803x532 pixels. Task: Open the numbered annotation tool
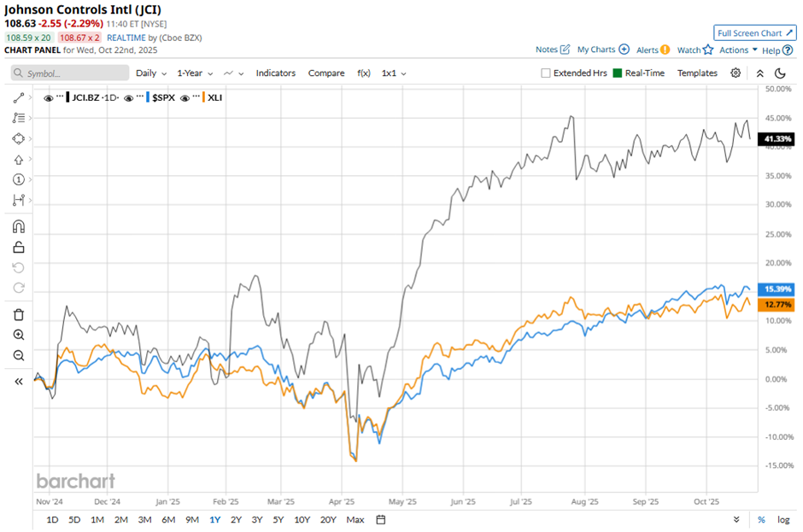click(19, 179)
